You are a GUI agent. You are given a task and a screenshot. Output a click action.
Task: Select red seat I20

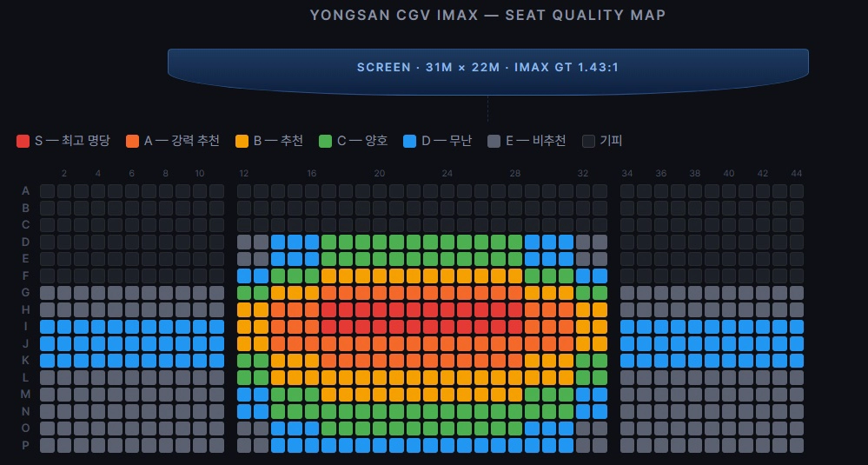coord(380,327)
